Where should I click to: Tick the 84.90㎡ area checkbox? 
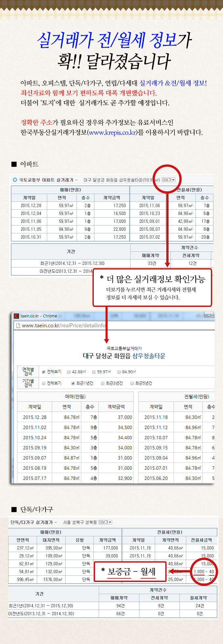coord(119,372)
